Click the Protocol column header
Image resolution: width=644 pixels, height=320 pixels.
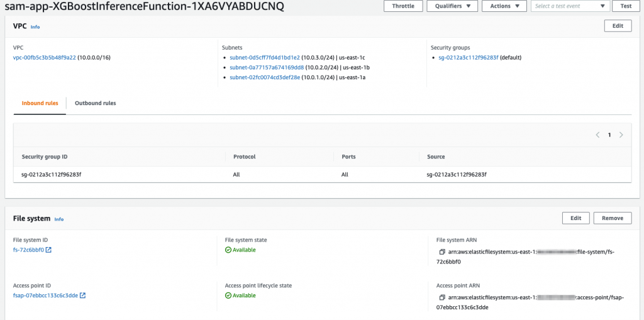tap(245, 157)
